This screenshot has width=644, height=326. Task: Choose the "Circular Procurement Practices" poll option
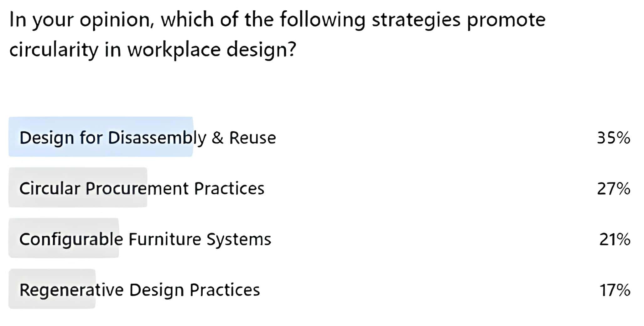142,188
